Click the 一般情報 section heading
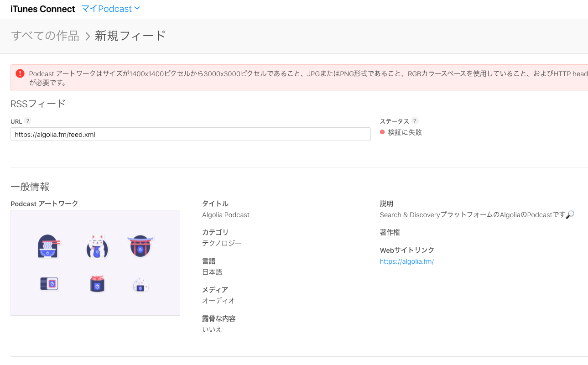The height and width of the screenshot is (365, 588). [30, 186]
